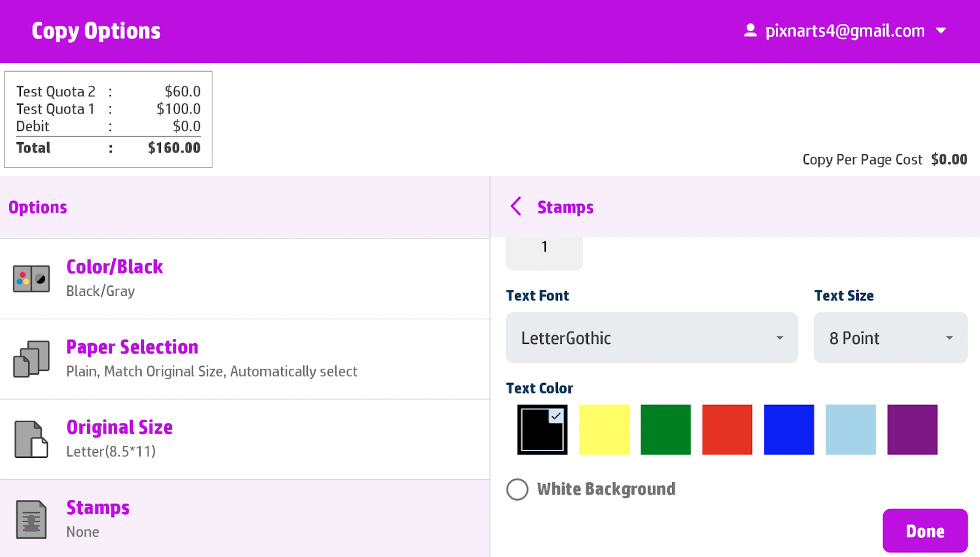Pick the light blue text color swatch
The image size is (980, 557).
[x=851, y=430]
